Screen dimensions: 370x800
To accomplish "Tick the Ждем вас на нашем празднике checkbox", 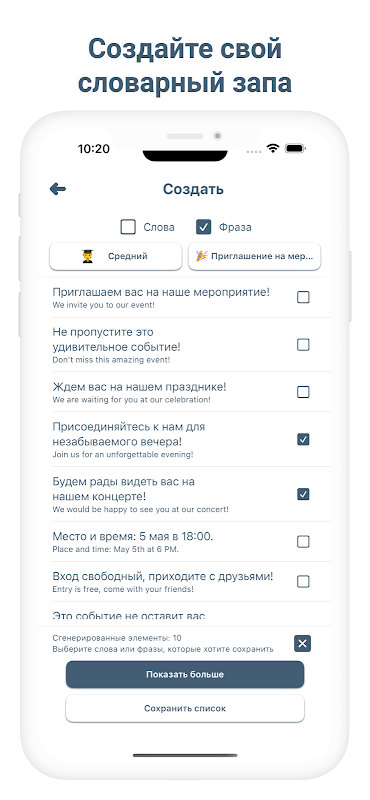I will (x=303, y=392).
